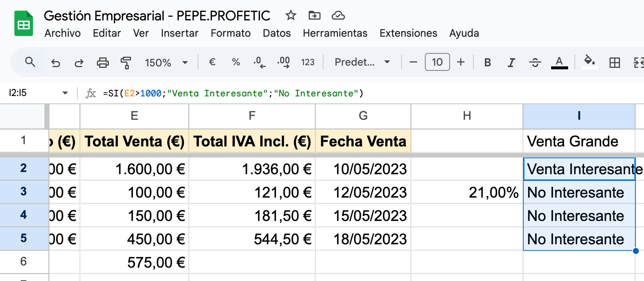This screenshot has width=644, height=281.
Task: Open the 150% zoom dropdown
Action: coord(166,62)
